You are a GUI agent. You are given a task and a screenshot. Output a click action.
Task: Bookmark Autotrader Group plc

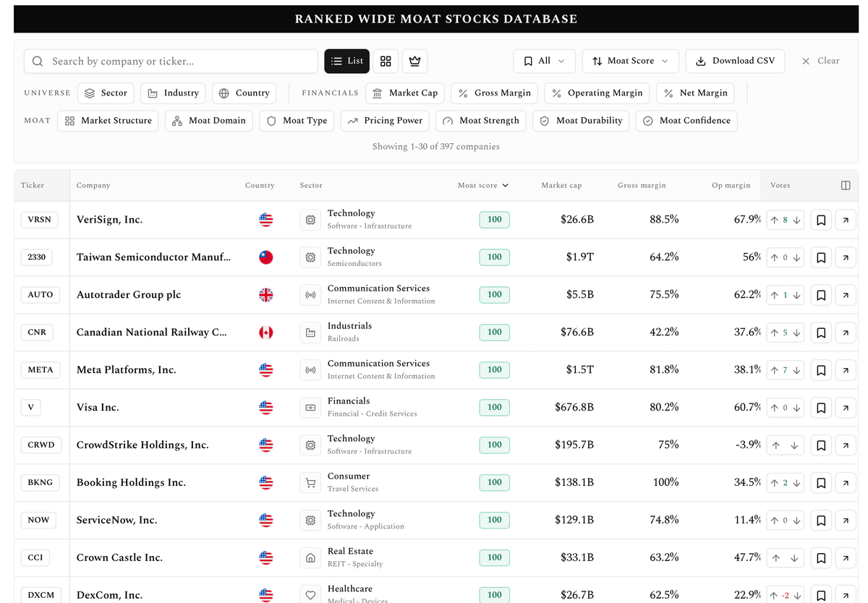[821, 295]
